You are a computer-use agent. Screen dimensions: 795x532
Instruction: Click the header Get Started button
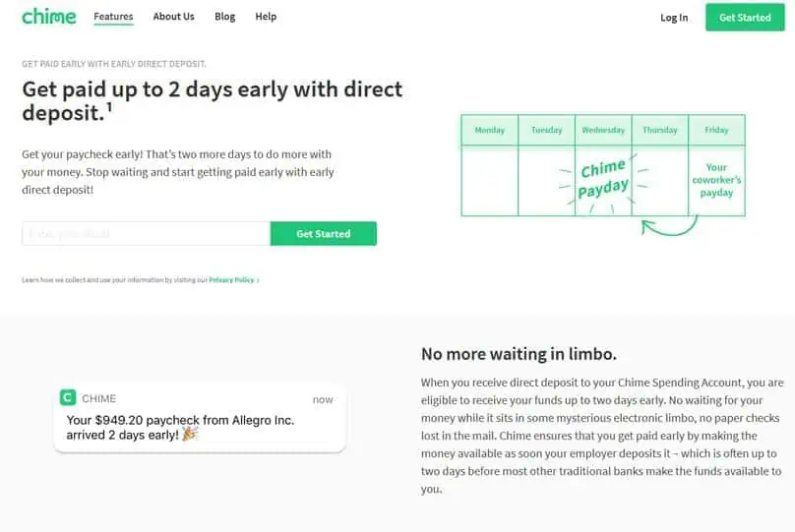pos(745,18)
